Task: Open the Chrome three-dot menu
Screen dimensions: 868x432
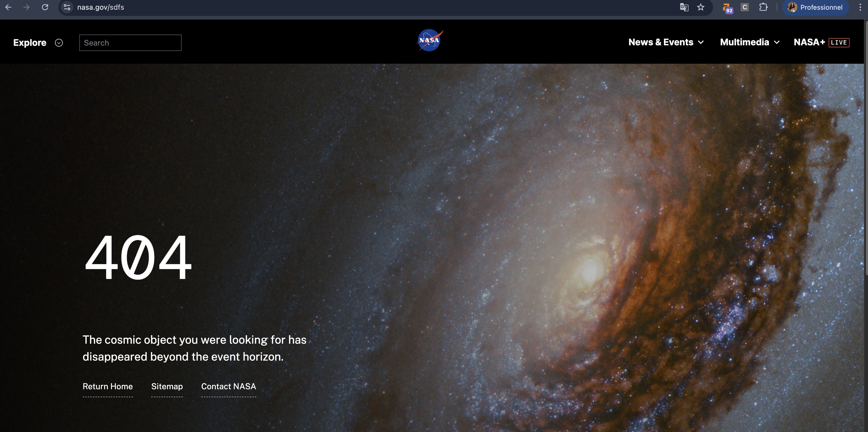Action: click(x=863, y=7)
